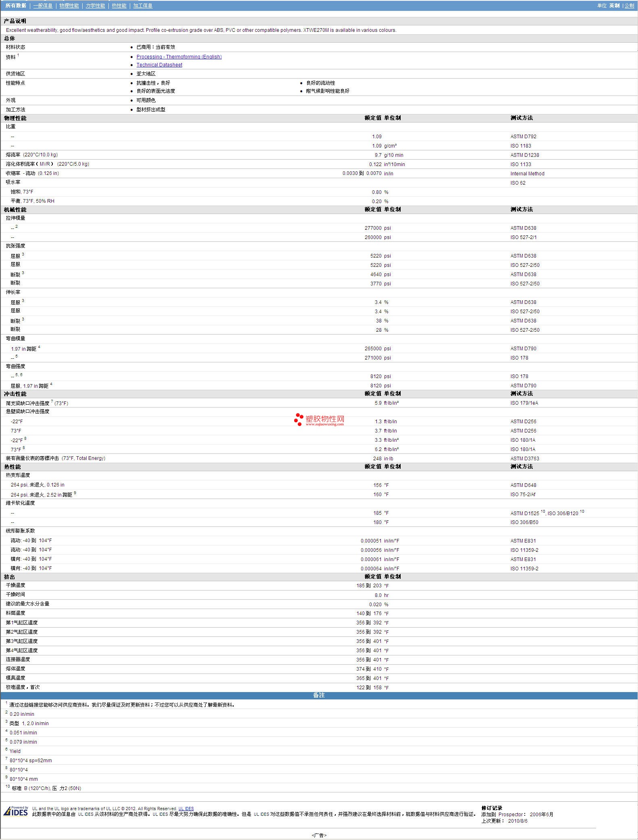Click the 校准温度，首次 row label
The image size is (638, 840).
(23, 687)
